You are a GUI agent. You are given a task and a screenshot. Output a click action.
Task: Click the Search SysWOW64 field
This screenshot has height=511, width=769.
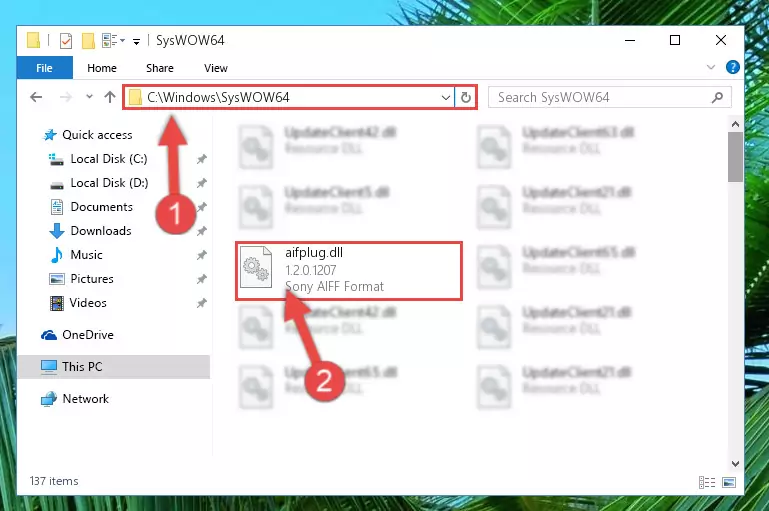(610, 97)
